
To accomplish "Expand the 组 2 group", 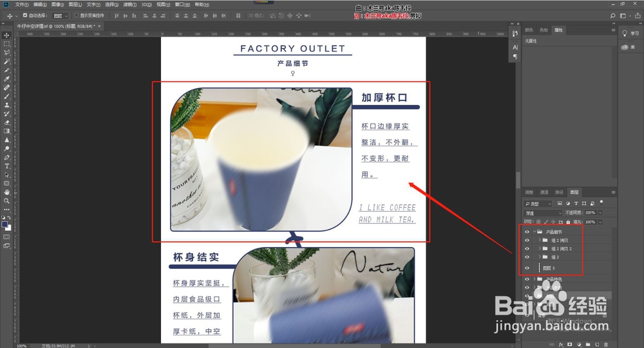I will [x=540, y=257].
